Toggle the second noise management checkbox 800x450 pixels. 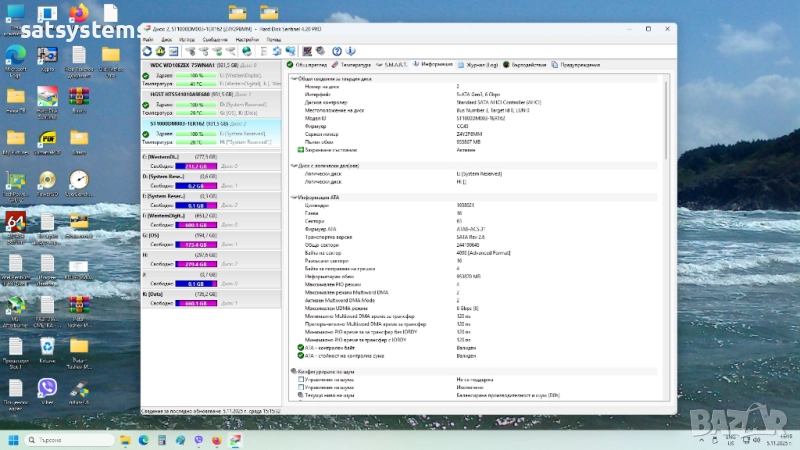[x=301, y=387]
